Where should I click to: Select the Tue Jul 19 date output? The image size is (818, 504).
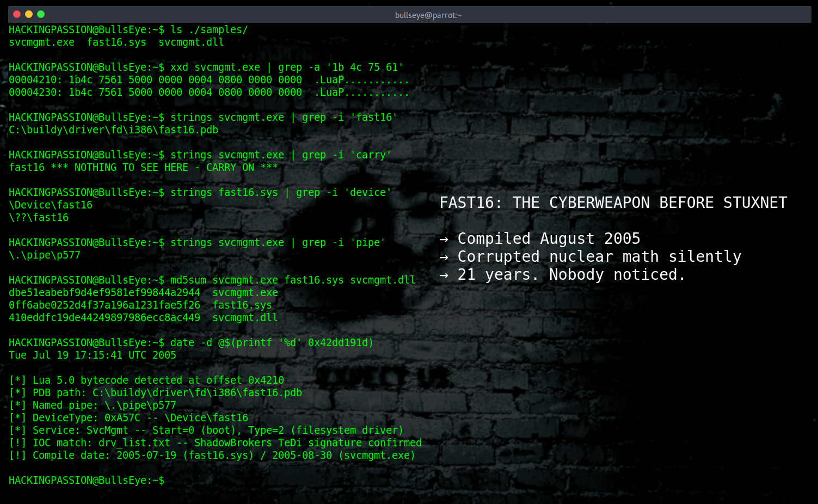point(92,355)
